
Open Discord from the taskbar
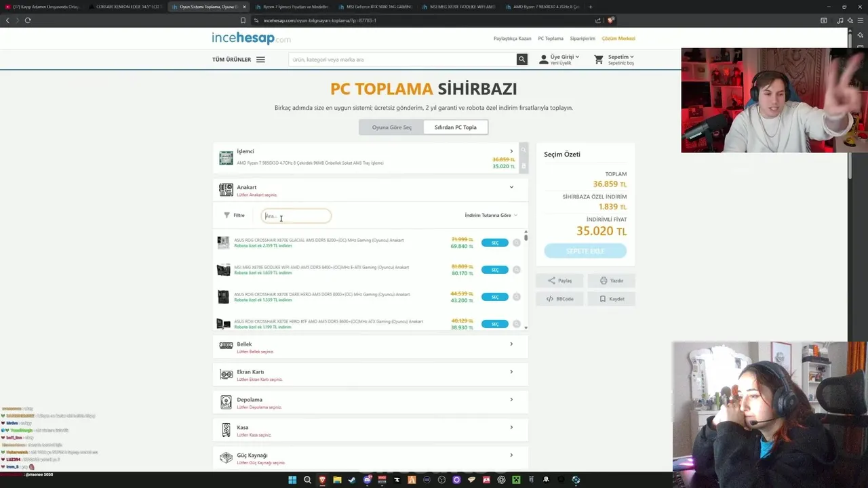(x=367, y=480)
